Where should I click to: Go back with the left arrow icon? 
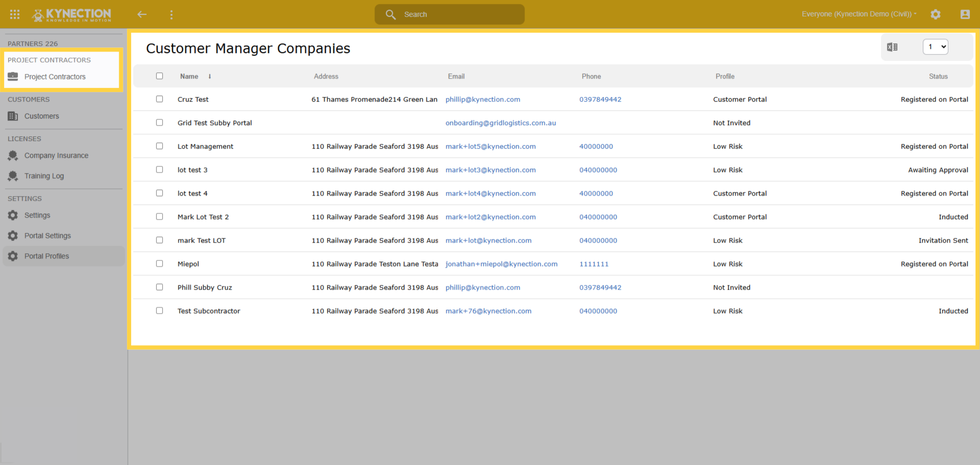142,14
